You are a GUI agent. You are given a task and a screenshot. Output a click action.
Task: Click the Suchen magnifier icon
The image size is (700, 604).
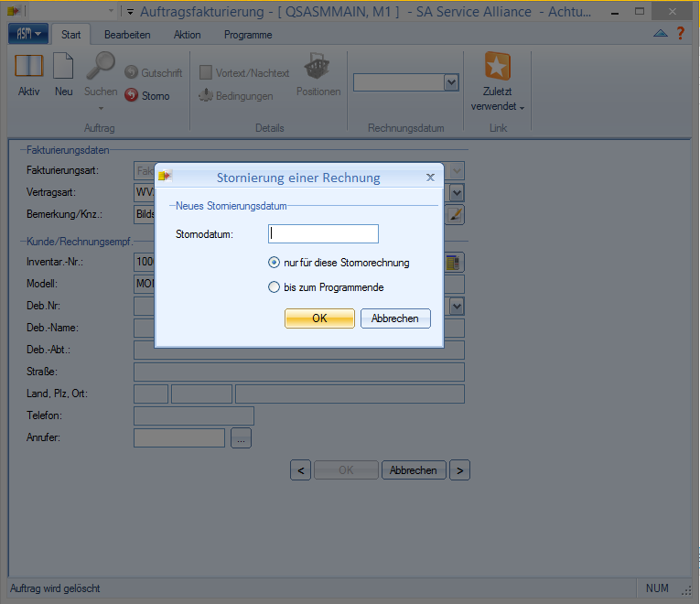[x=101, y=65]
